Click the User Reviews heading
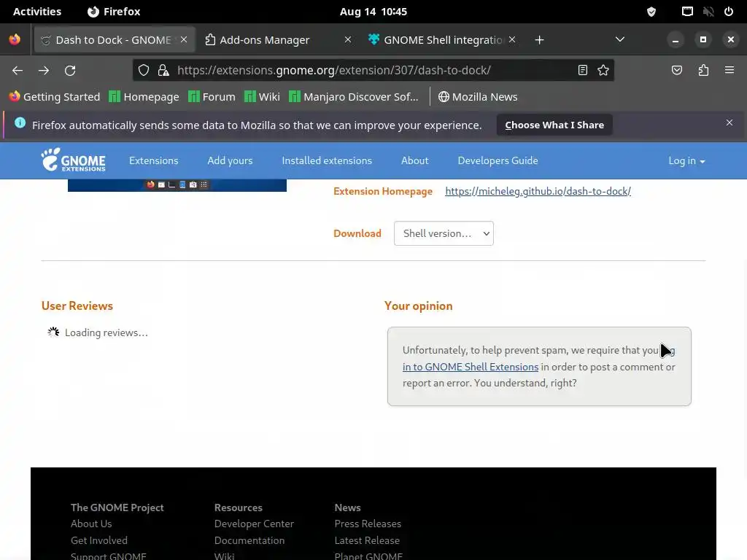The height and width of the screenshot is (560, 747). (x=77, y=306)
